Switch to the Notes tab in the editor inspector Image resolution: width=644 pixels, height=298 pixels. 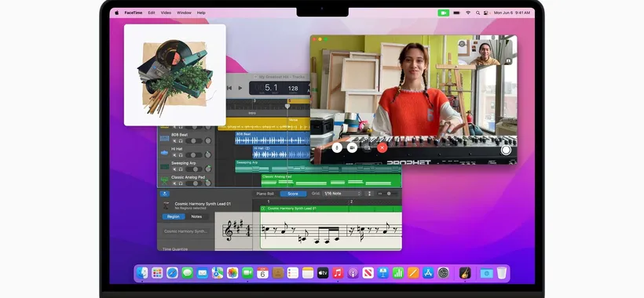(x=196, y=216)
